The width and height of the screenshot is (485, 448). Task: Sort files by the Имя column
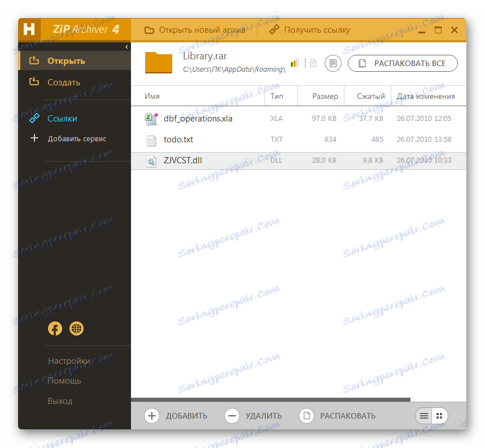[198, 96]
